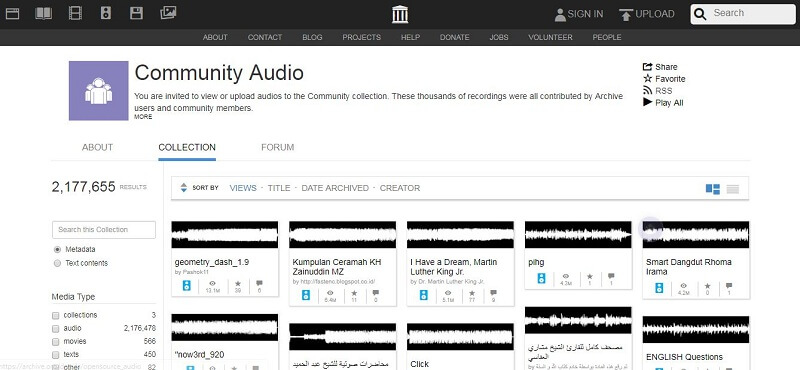Open PROJECTS in the navigation bar
800x370 pixels.
click(x=362, y=37)
